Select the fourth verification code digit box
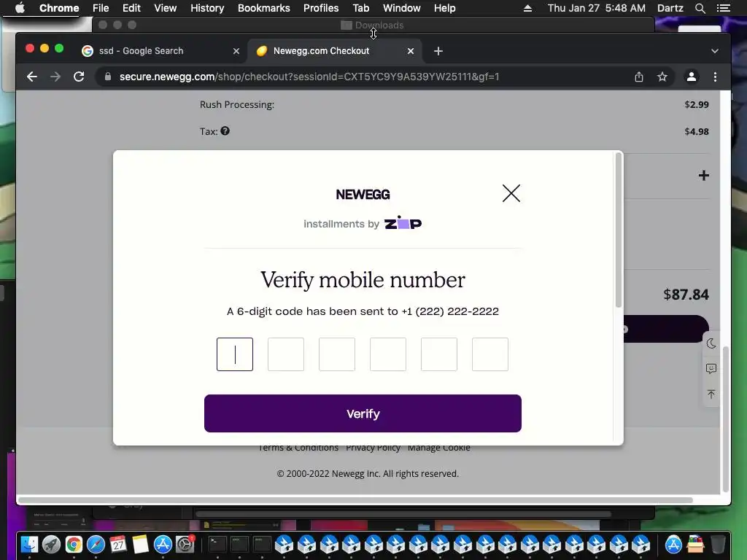 tap(388, 354)
